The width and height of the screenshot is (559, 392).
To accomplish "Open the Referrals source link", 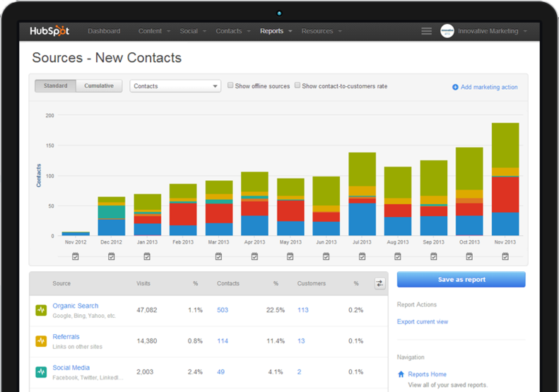I will [66, 337].
